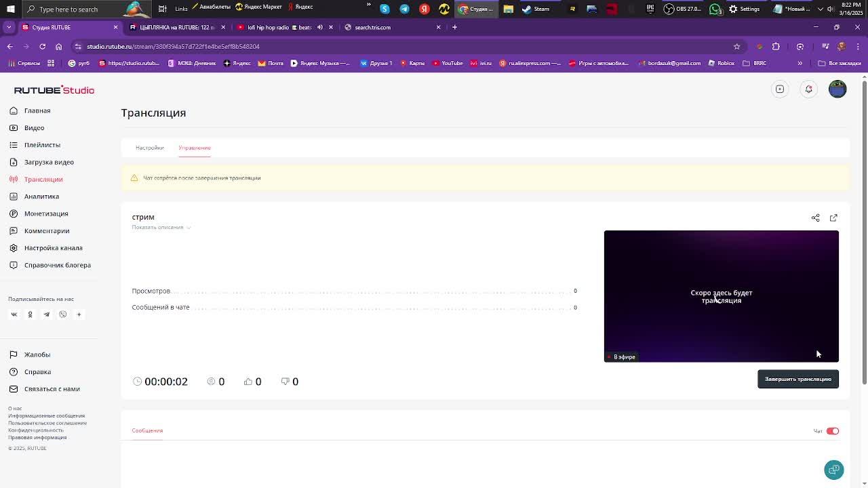Open Карты bookmark
The image size is (868, 488).
pyautogui.click(x=412, y=63)
